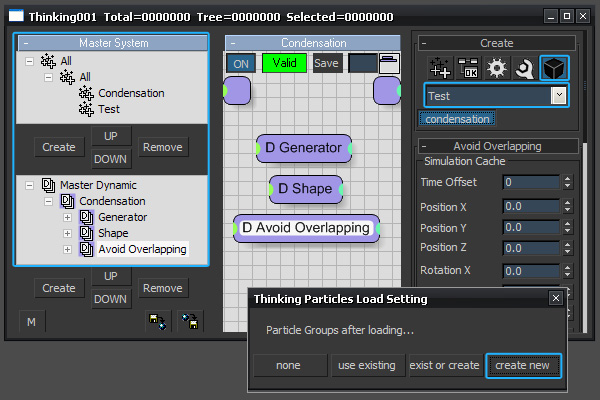Click the Rotation X spinner arrows
The width and height of the screenshot is (600, 400).
pyautogui.click(x=567, y=271)
